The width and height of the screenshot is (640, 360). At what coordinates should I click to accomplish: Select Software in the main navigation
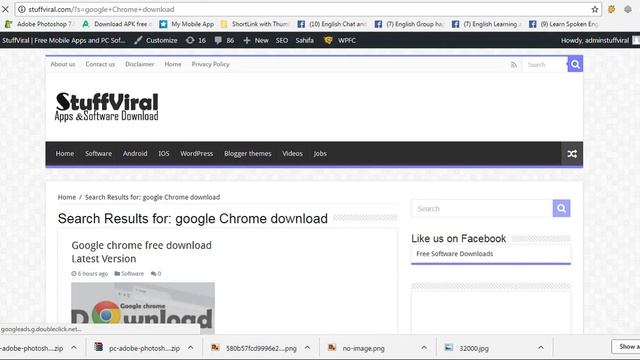coord(98,153)
